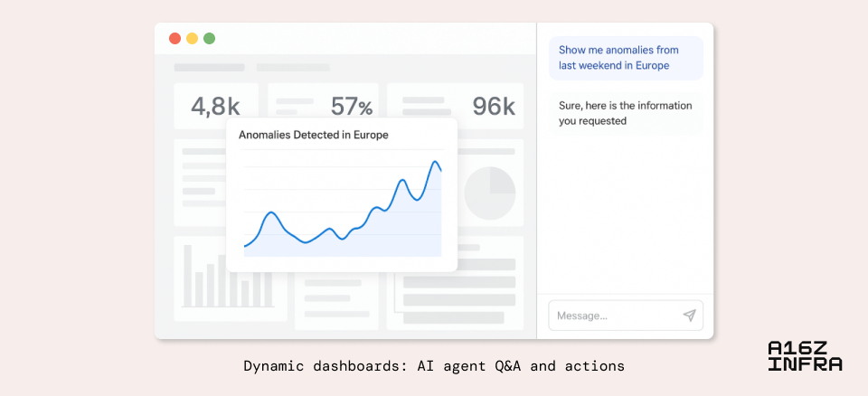This screenshot has height=396, width=868.
Task: Click the Anomalies Detected in Europe title
Action: 313,135
